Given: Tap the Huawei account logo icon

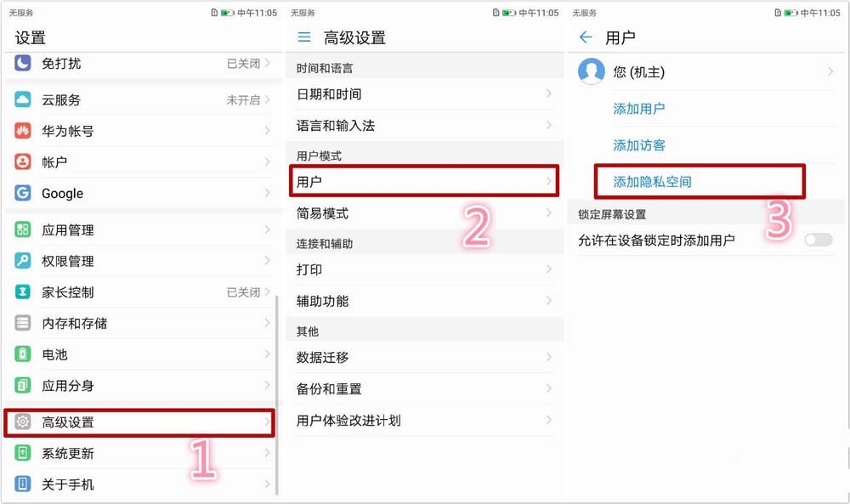Looking at the screenshot, I should click(23, 131).
